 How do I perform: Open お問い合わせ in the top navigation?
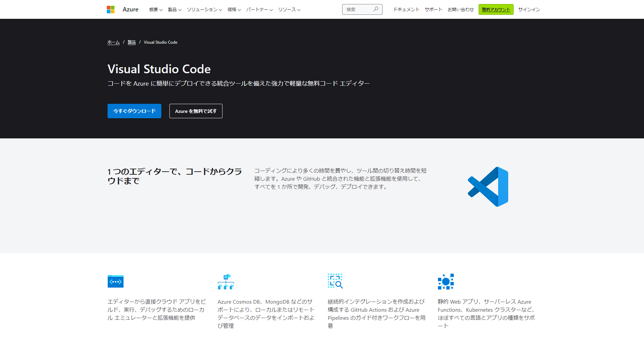click(x=460, y=9)
